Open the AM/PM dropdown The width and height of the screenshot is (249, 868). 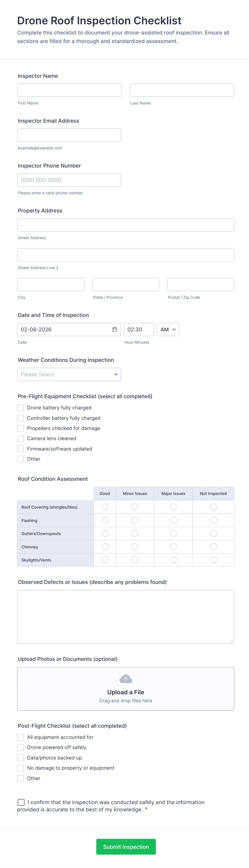click(168, 330)
